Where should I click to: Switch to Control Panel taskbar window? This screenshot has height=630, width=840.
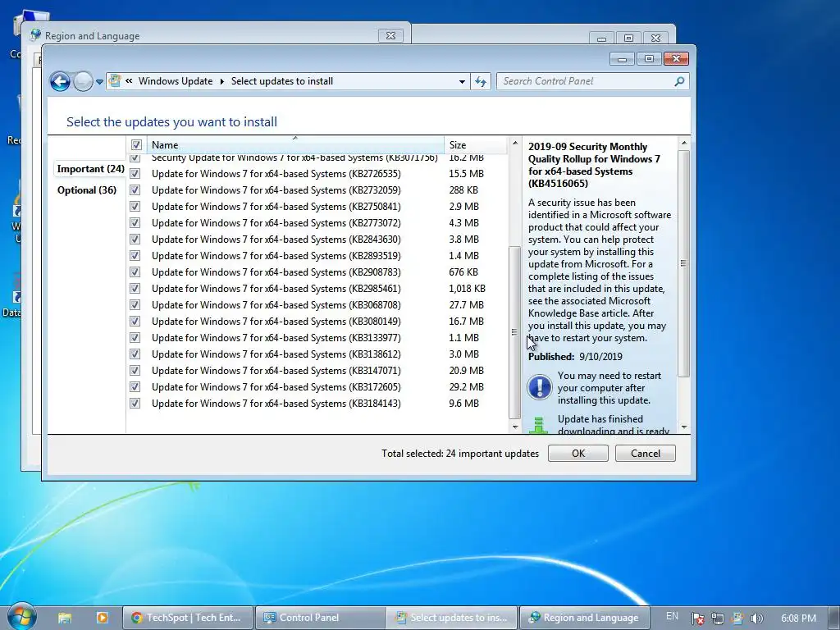point(320,618)
